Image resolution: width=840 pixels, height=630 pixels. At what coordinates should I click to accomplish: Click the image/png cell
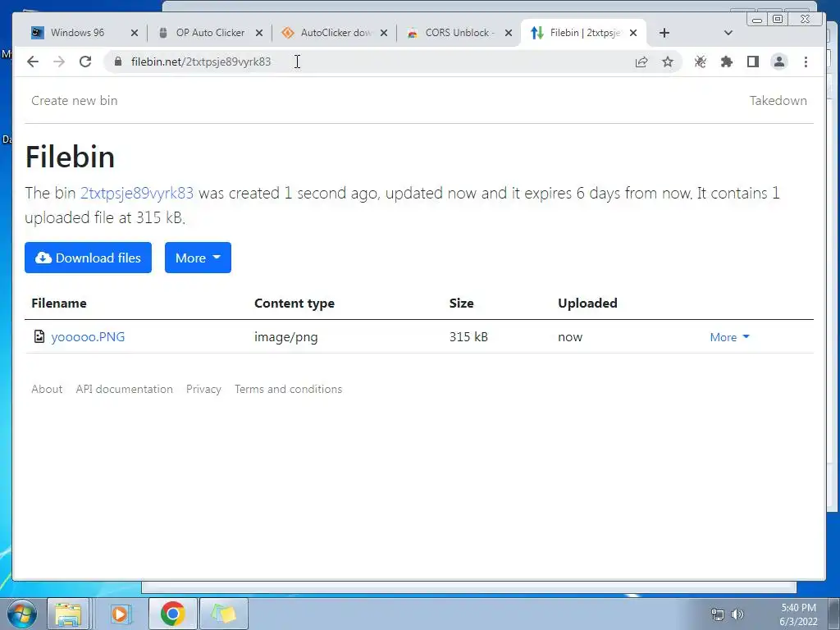pos(286,337)
